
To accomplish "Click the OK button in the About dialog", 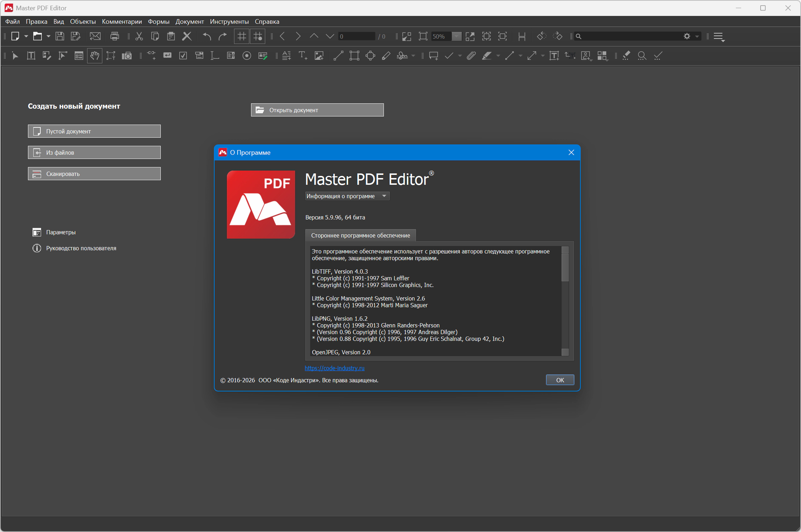I will pos(560,380).
